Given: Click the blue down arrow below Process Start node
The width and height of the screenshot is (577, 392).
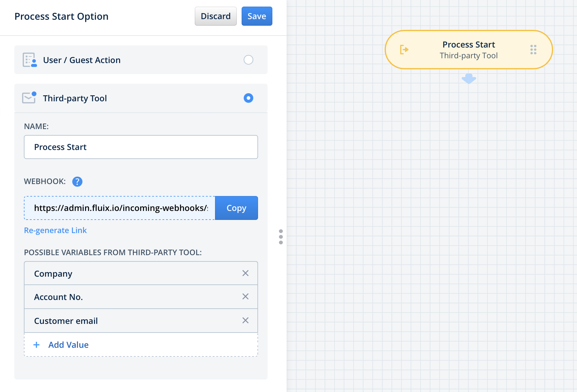Looking at the screenshot, I should (469, 79).
